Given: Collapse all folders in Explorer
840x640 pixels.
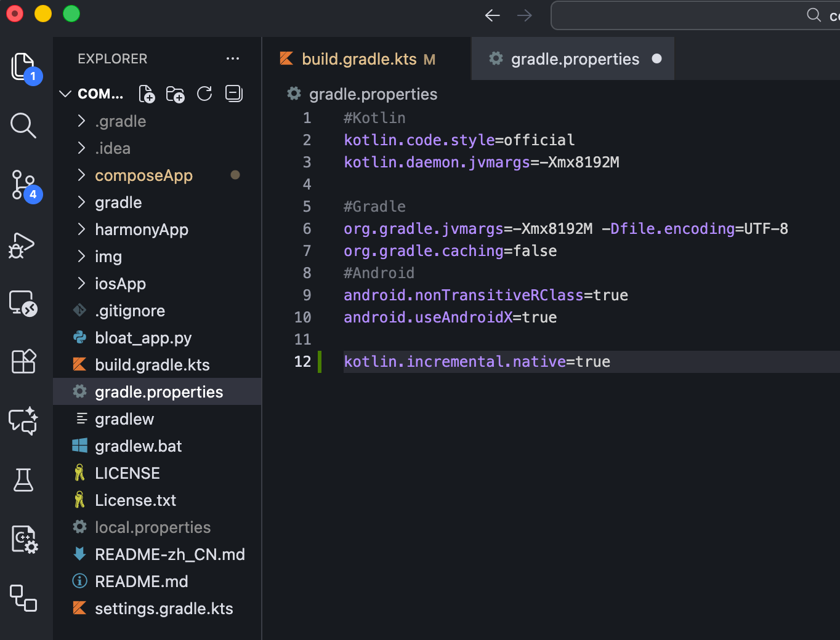Looking at the screenshot, I should click(x=234, y=94).
